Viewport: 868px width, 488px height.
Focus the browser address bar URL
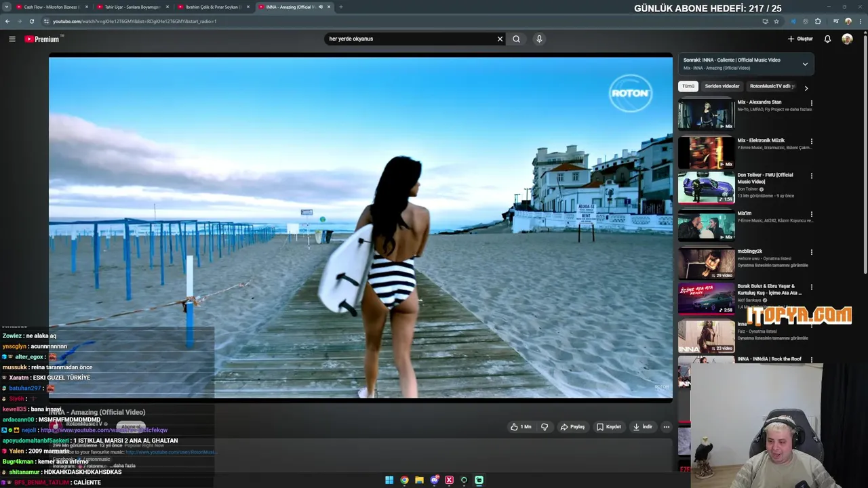pos(134,21)
